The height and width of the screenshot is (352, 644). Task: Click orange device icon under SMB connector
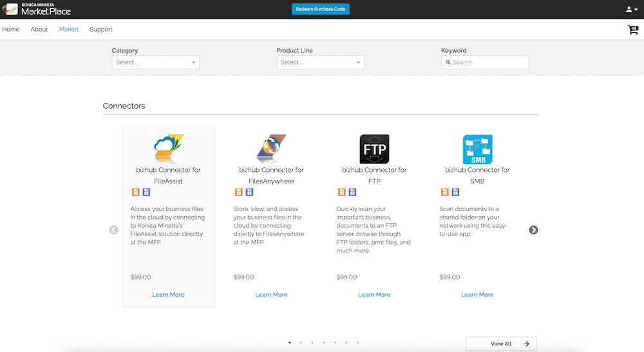(x=445, y=192)
